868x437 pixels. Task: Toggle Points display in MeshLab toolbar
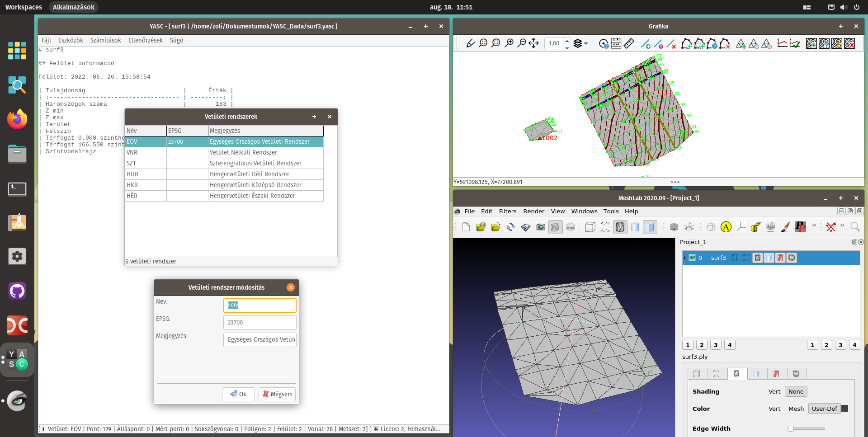(x=605, y=227)
